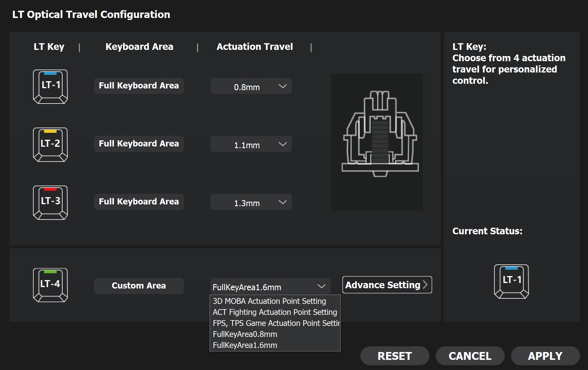Choose FPS, TPS Game Actuation Point option
588x370 pixels.
(x=275, y=323)
